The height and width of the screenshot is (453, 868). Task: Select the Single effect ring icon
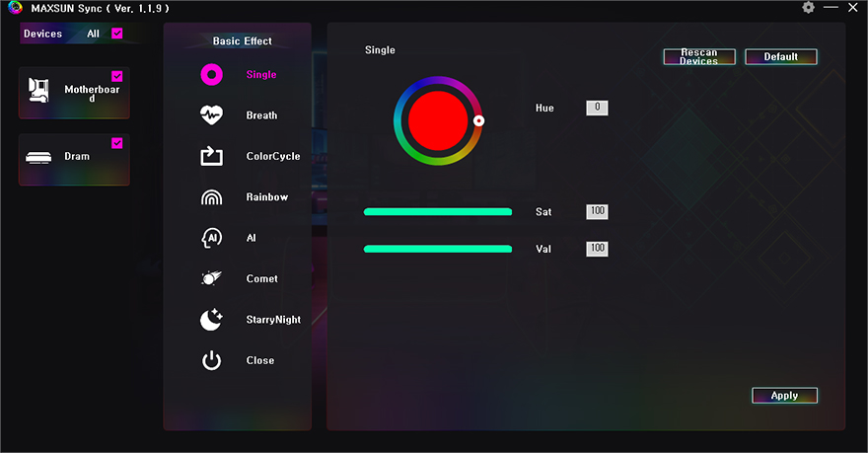tap(211, 75)
